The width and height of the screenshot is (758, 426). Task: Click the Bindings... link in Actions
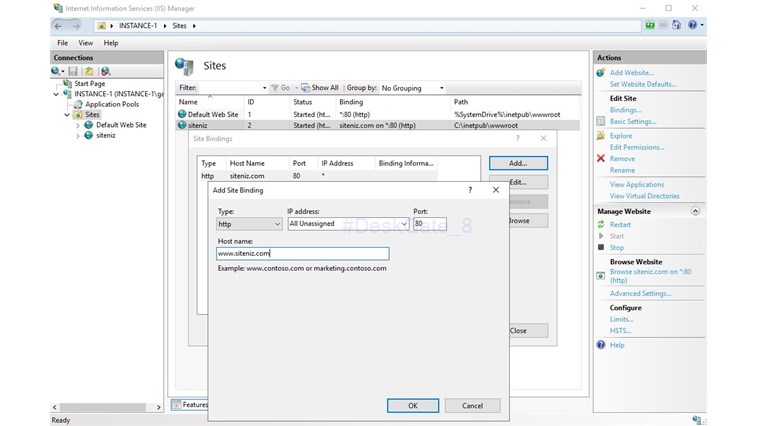(626, 110)
